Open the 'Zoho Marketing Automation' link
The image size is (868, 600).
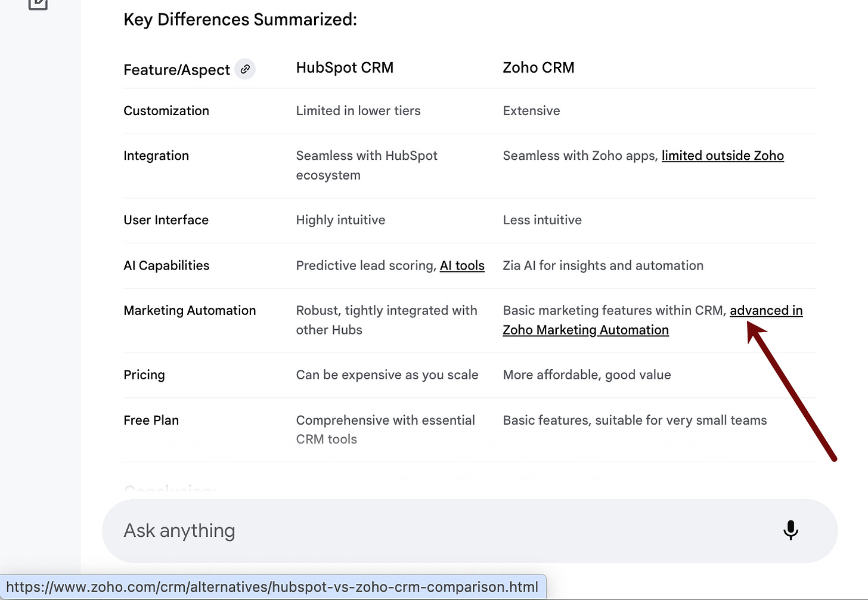pyautogui.click(x=585, y=330)
